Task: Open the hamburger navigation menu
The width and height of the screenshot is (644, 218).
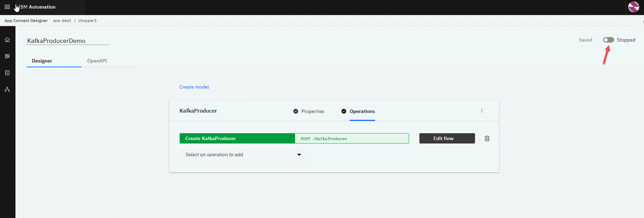Action: coord(7,7)
